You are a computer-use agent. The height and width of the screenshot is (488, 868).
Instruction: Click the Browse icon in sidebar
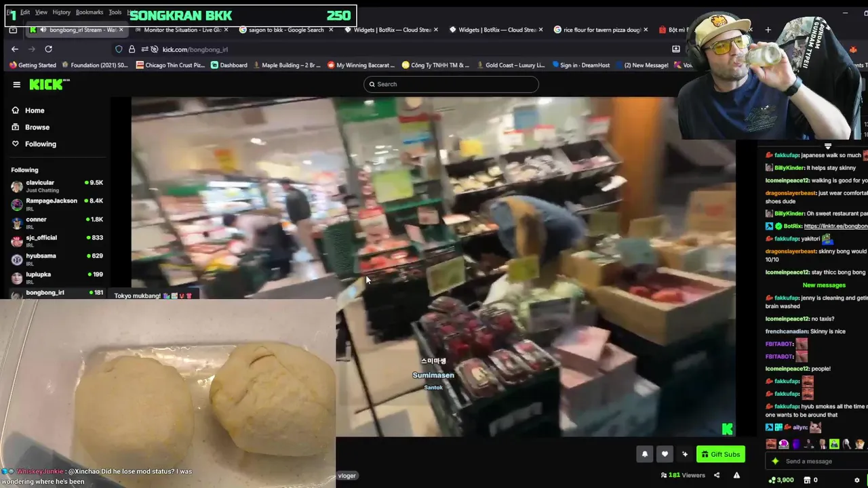16,127
